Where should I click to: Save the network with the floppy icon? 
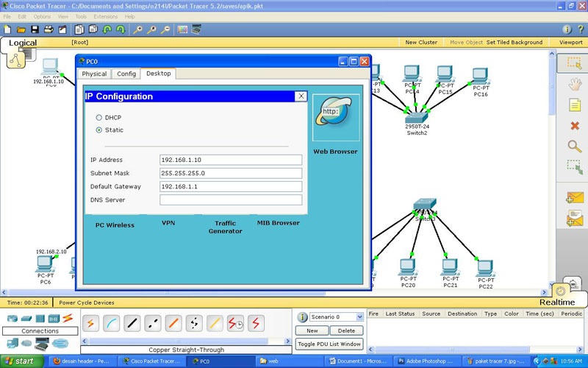click(35, 29)
